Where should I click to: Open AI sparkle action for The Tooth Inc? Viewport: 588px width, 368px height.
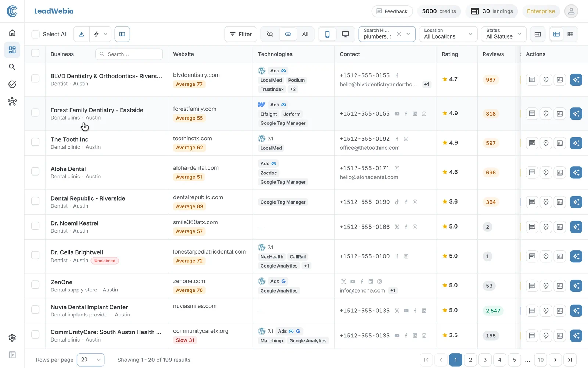(576, 143)
